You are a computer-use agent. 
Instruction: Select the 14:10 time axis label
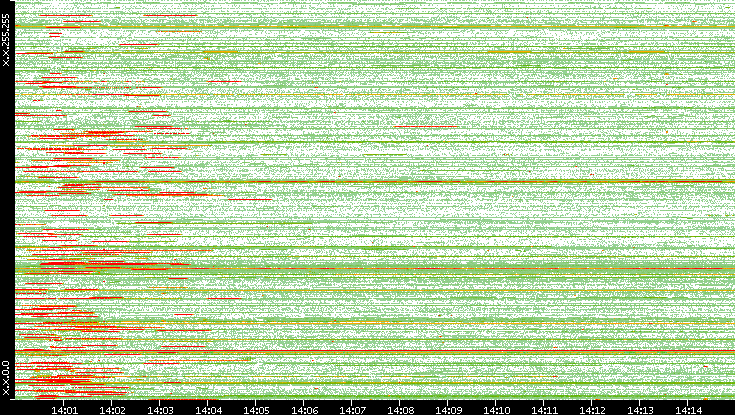496,409
